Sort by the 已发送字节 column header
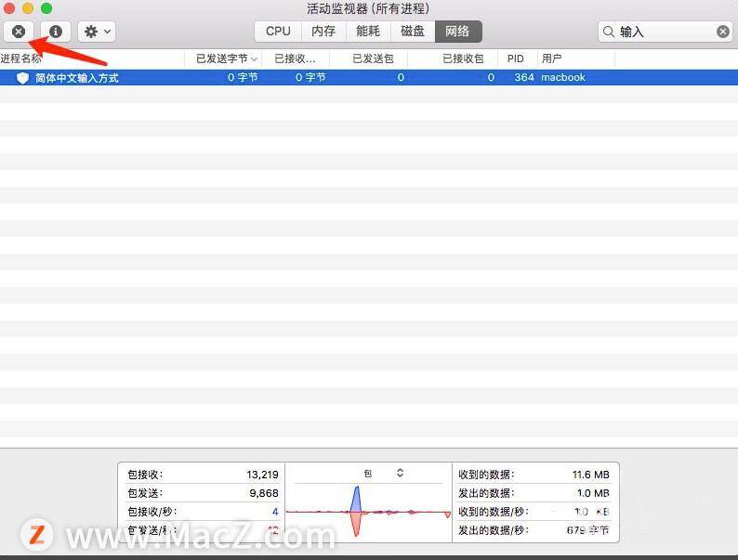The image size is (738, 560). click(x=223, y=59)
